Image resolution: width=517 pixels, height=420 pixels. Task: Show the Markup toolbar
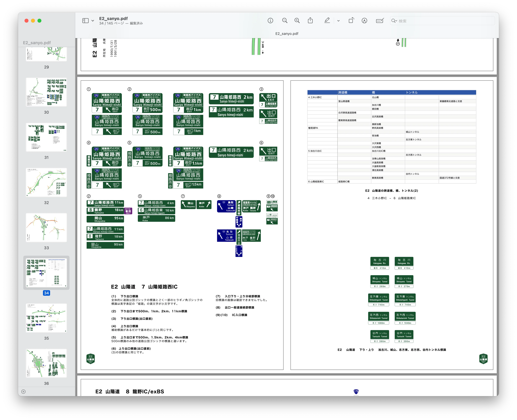[364, 21]
